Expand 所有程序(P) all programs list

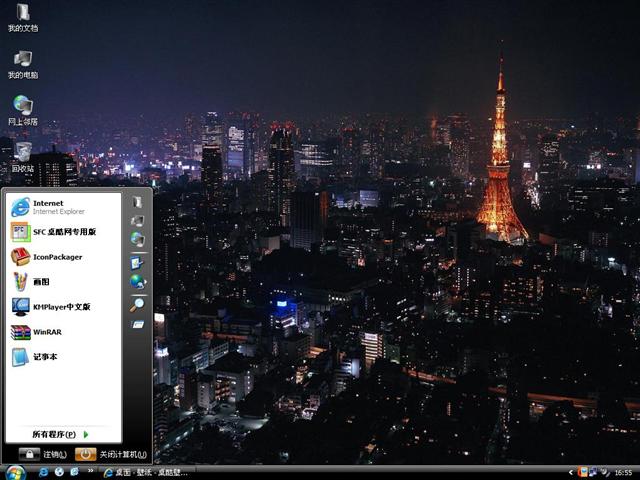[60, 434]
